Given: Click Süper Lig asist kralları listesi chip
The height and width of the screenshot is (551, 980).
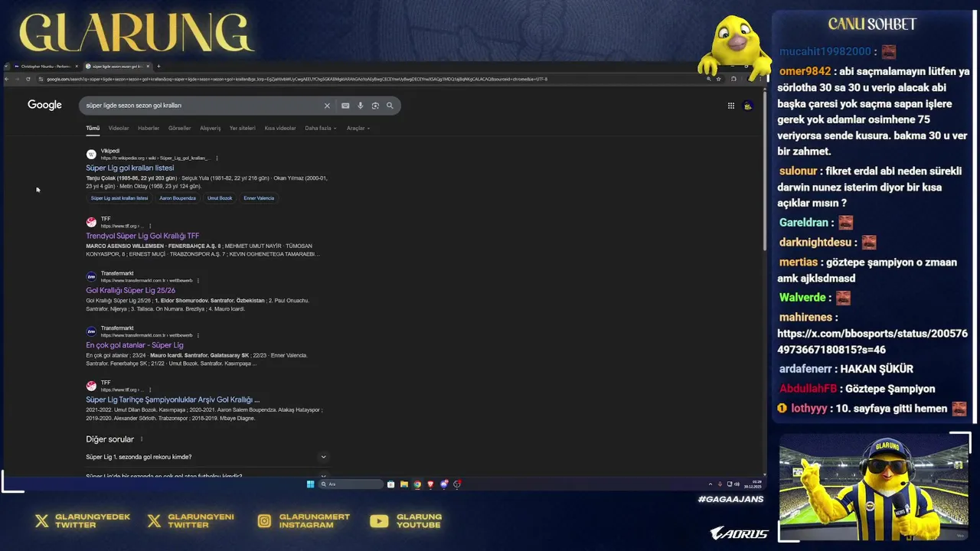Looking at the screenshot, I should pos(119,198).
